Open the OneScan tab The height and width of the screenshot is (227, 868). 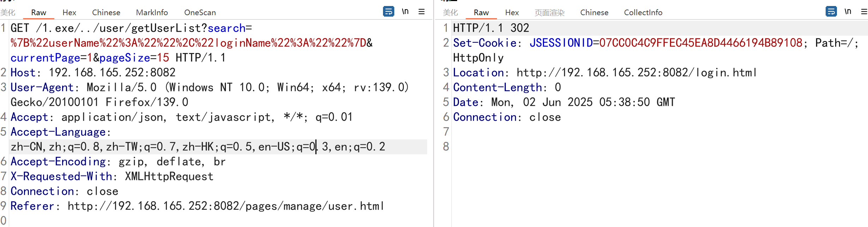click(x=200, y=13)
